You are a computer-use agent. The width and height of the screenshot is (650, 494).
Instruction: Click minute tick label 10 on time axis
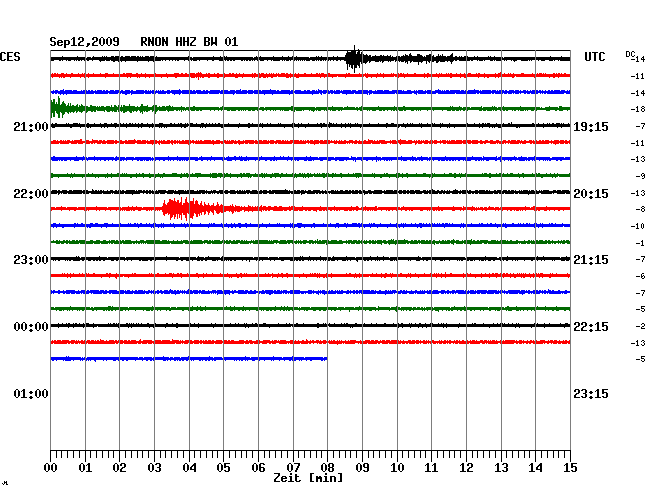click(x=397, y=468)
